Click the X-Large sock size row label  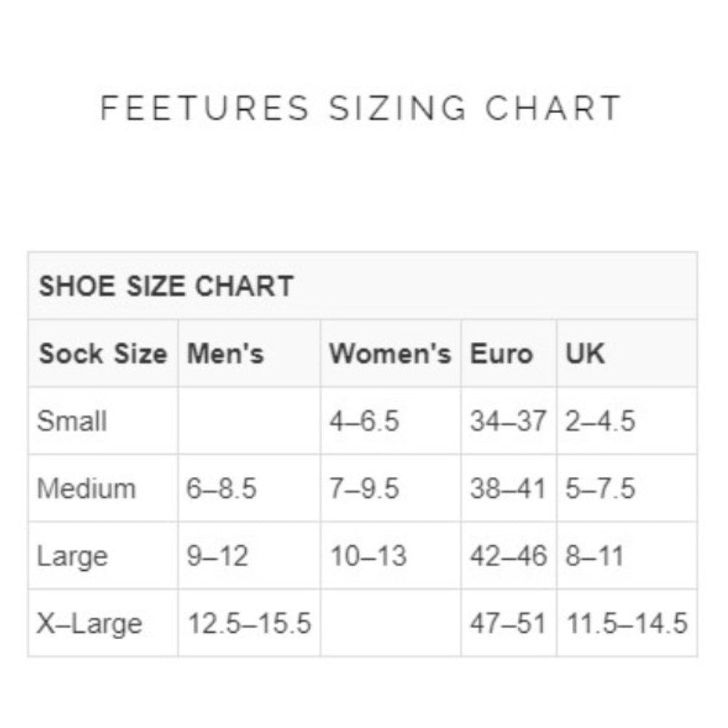pyautogui.click(x=90, y=624)
